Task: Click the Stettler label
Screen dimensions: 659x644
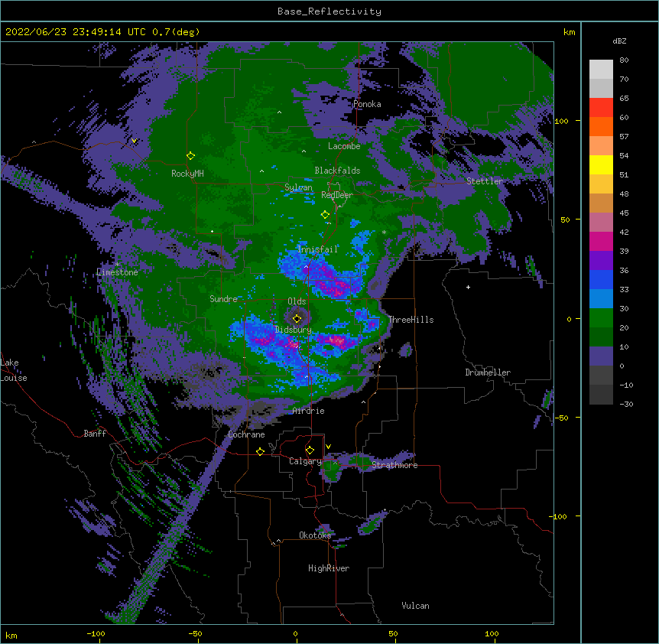Action: [x=485, y=181]
